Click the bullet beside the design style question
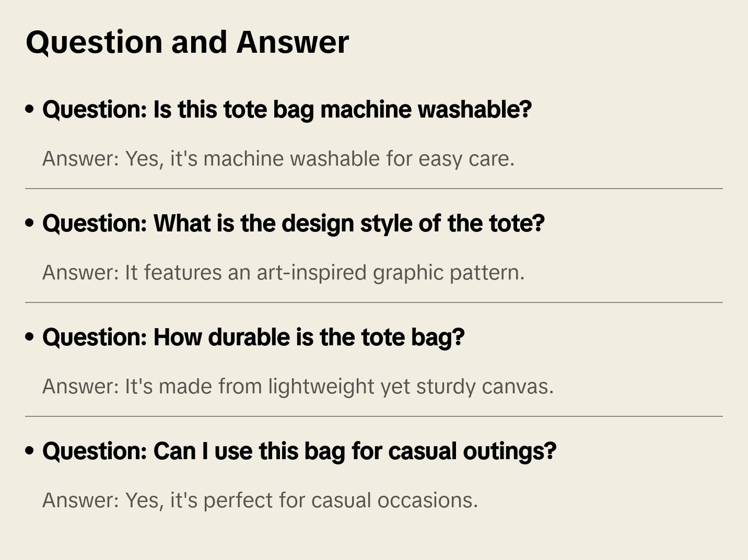This screenshot has width=748, height=560. click(30, 224)
